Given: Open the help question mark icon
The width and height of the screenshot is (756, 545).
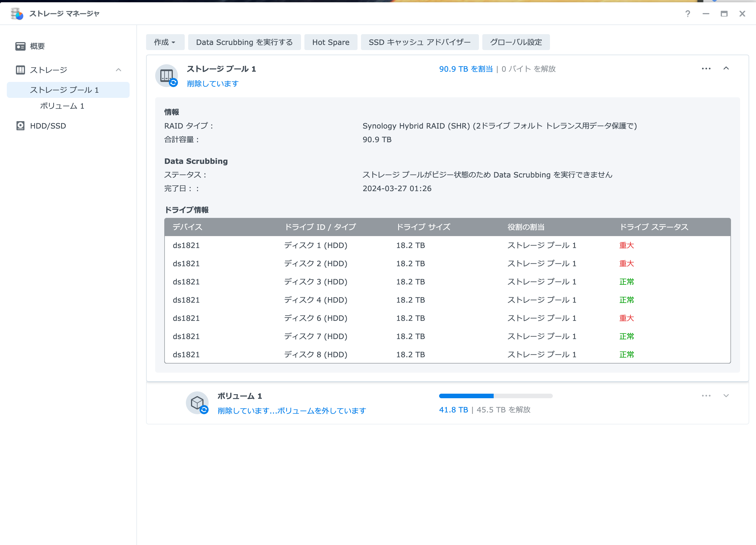Looking at the screenshot, I should click(x=687, y=14).
